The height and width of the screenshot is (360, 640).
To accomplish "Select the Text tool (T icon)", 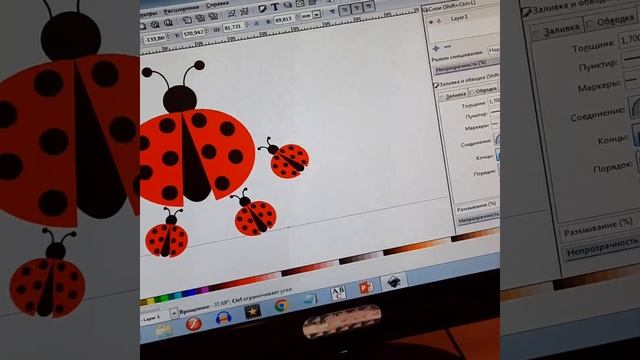I will [275, 7].
